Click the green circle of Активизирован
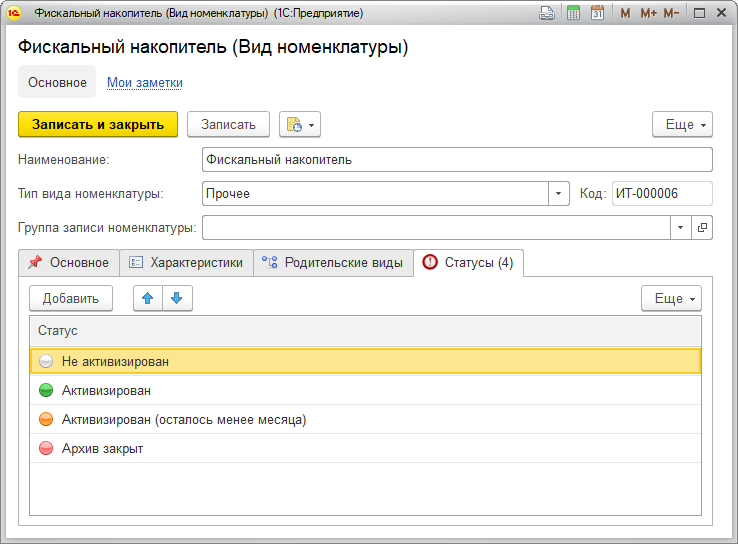The image size is (738, 544). pyautogui.click(x=46, y=391)
